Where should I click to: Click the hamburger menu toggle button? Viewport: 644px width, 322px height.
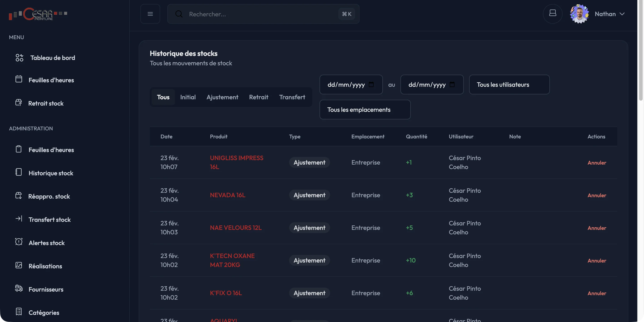coord(150,14)
